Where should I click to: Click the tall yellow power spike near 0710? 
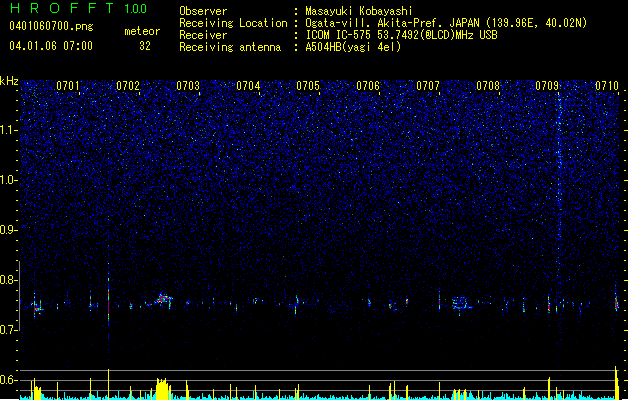[x=616, y=382]
